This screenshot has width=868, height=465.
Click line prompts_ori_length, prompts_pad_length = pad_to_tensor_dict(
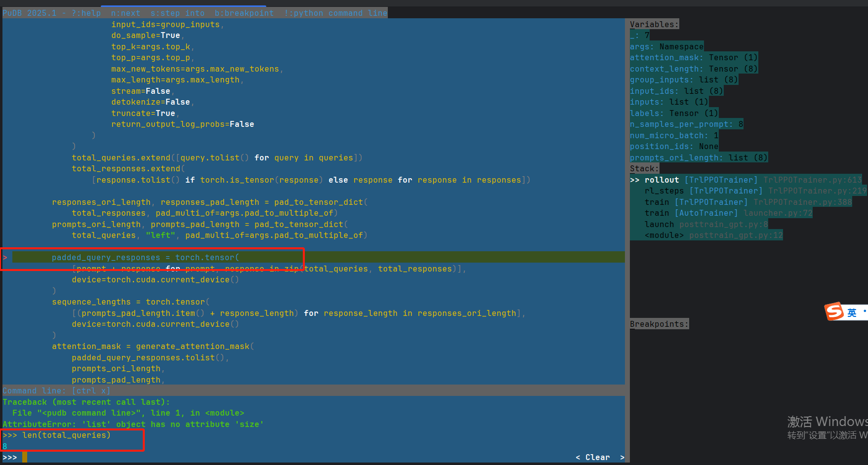tap(200, 224)
